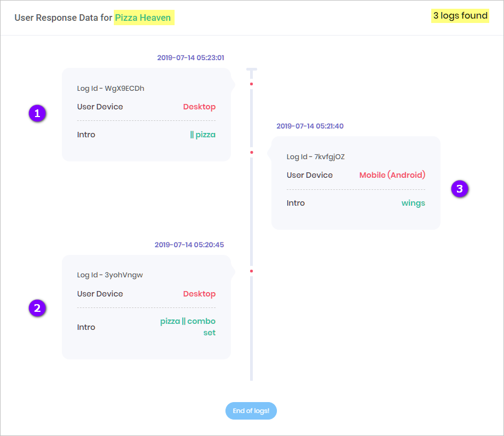504x436 pixels.
Task: Click Log Id - 3yohVngw
Action: 110,275
